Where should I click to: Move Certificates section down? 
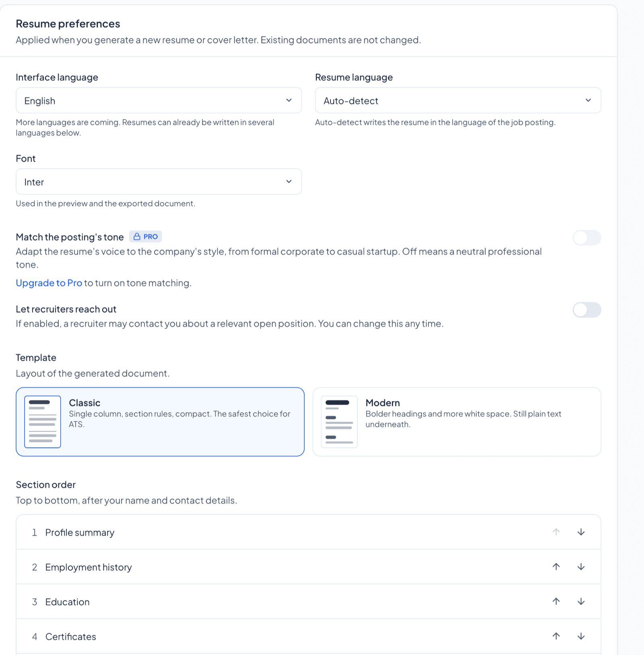pyautogui.click(x=581, y=636)
